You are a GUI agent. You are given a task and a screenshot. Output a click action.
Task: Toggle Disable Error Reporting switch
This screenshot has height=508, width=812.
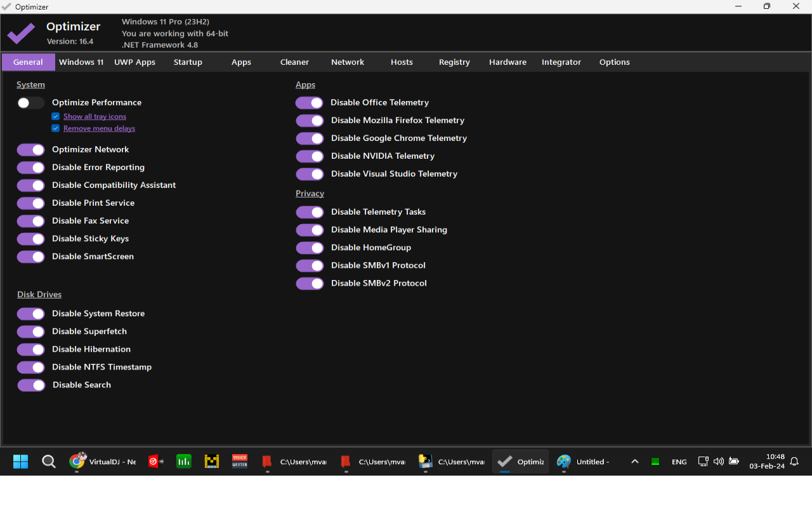(30, 168)
